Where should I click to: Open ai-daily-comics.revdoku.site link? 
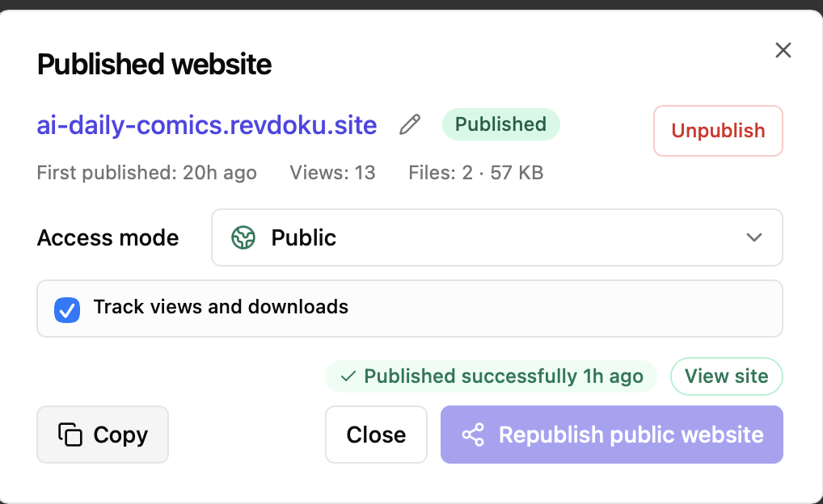pyautogui.click(x=207, y=125)
